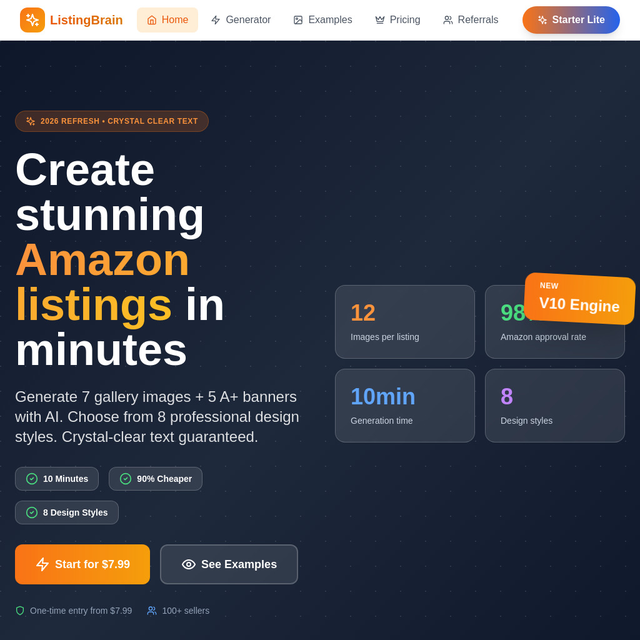Screen dimensions: 640x640
Task: Click the Create stunning Amazon listings heading
Action: [120, 260]
